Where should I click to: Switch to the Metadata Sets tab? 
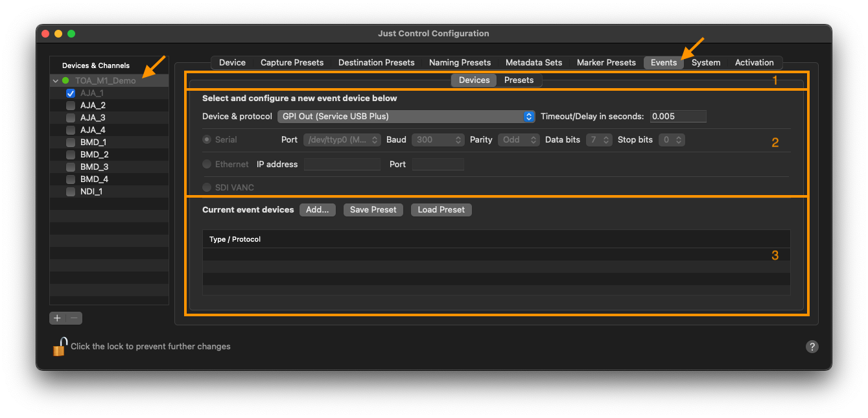(x=534, y=63)
